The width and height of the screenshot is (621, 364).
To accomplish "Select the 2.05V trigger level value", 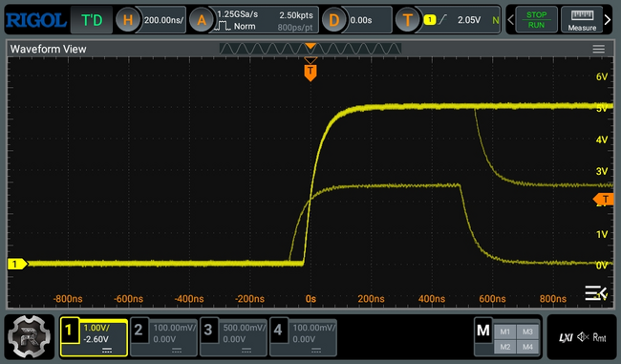I will pyautogui.click(x=469, y=20).
